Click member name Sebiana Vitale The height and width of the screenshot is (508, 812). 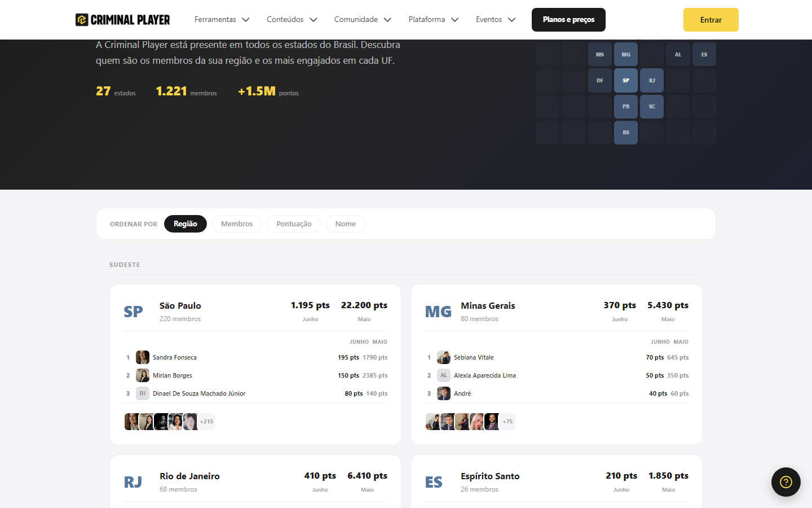[474, 357]
